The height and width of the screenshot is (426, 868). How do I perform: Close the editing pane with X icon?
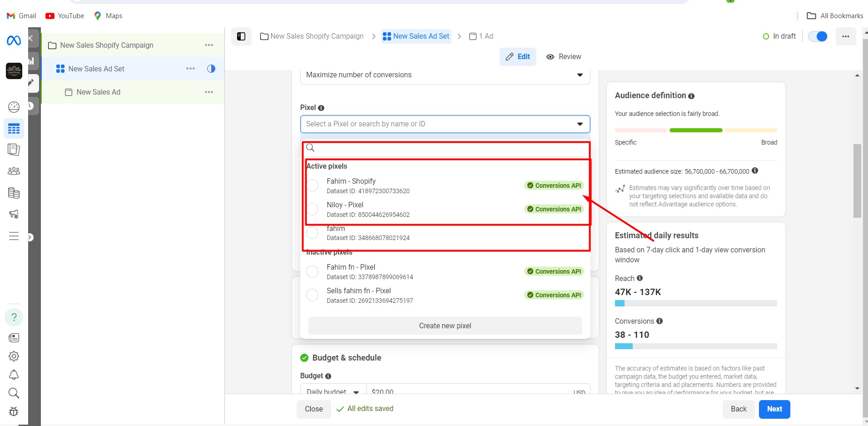pyautogui.click(x=30, y=38)
